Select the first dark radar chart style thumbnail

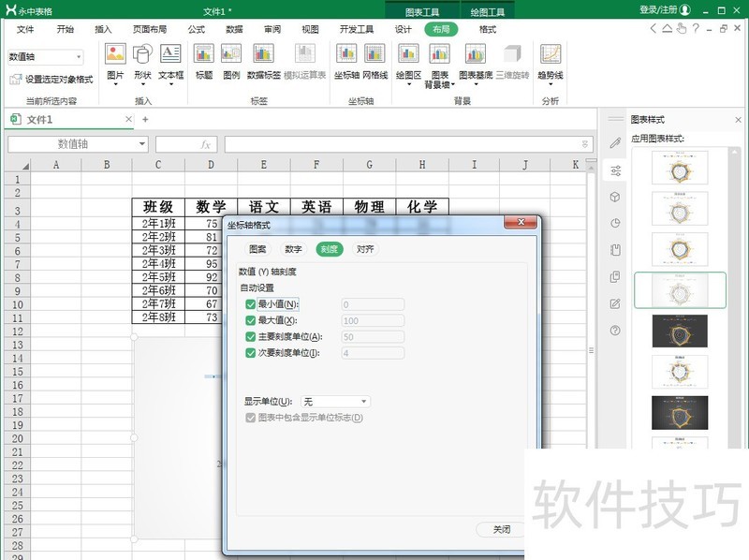[680, 331]
